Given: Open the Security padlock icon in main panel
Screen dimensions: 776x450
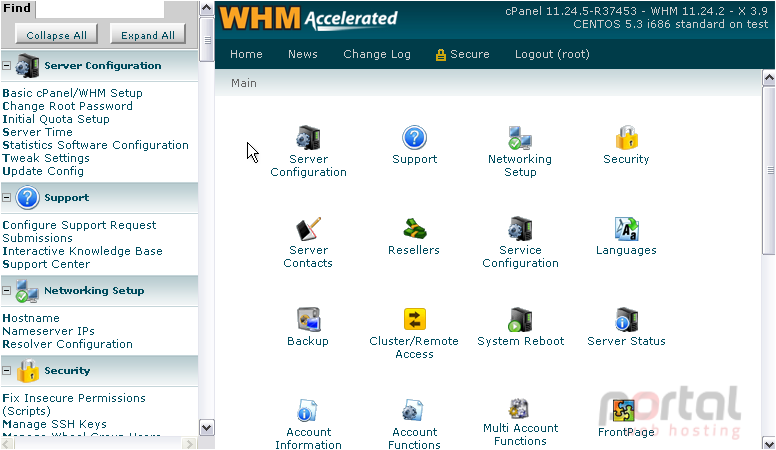Looking at the screenshot, I should (x=626, y=138).
